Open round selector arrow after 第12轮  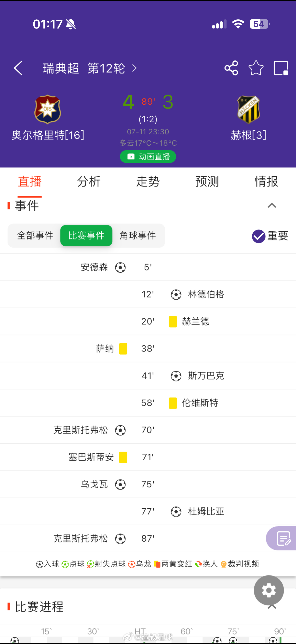[x=135, y=68]
